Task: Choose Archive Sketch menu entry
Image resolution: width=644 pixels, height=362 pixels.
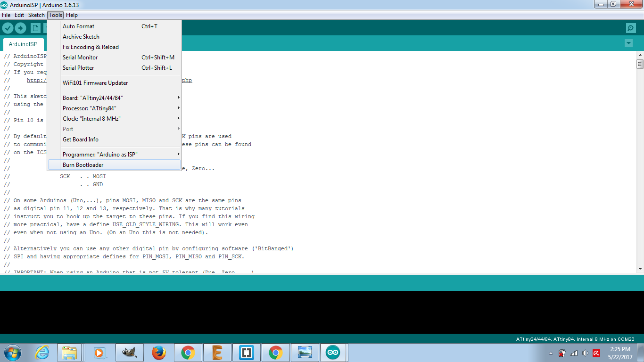Action: click(x=115, y=37)
